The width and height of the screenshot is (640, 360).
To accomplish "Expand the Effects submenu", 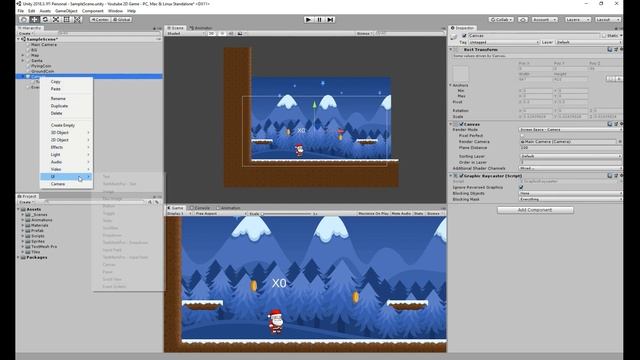I will [66, 147].
